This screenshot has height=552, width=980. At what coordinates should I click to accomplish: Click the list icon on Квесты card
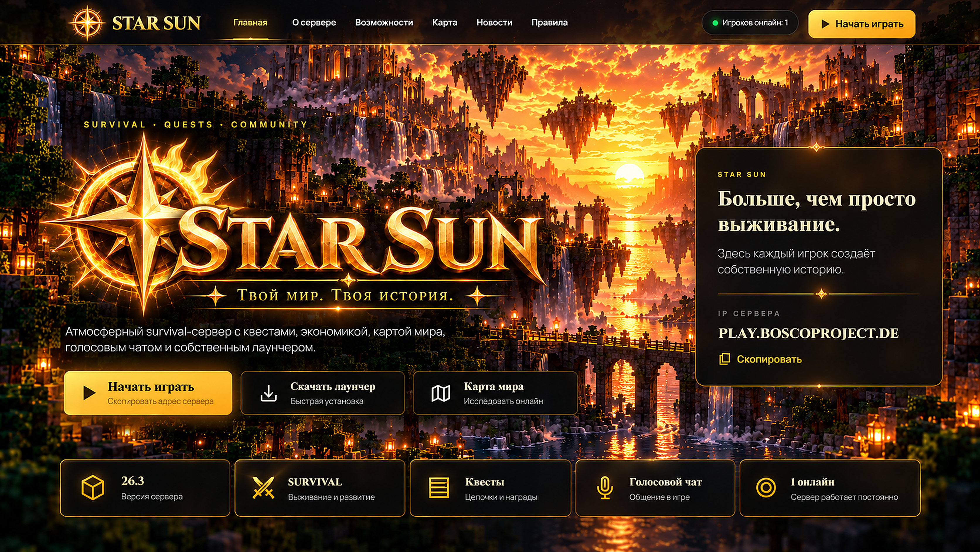[439, 488]
